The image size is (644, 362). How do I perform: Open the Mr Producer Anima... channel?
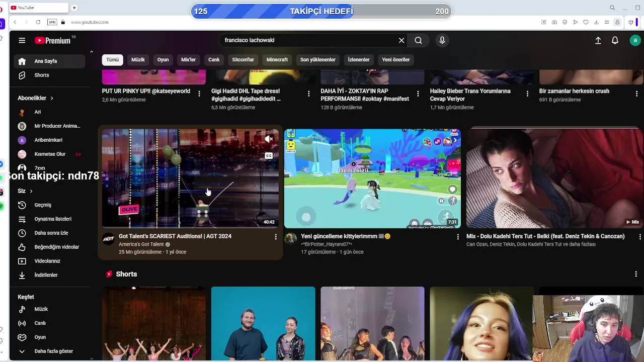pos(49,126)
